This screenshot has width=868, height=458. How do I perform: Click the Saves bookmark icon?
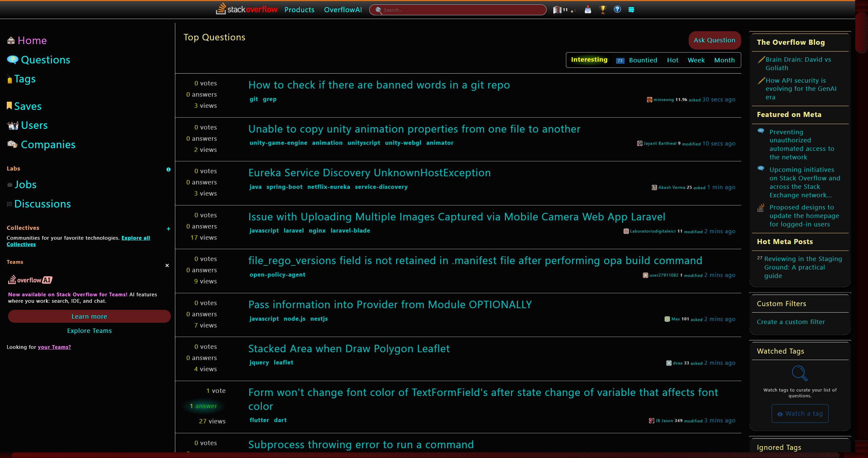tap(9, 106)
